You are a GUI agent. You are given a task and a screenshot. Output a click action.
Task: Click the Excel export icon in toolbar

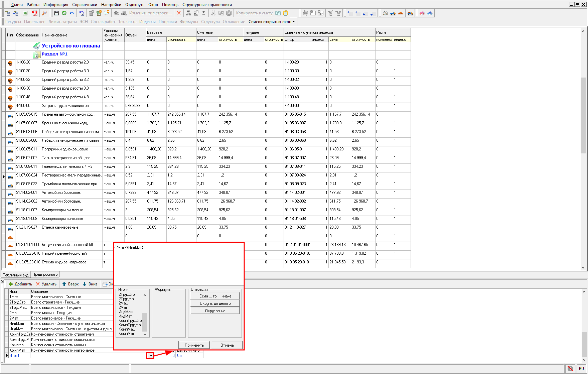click(25, 13)
